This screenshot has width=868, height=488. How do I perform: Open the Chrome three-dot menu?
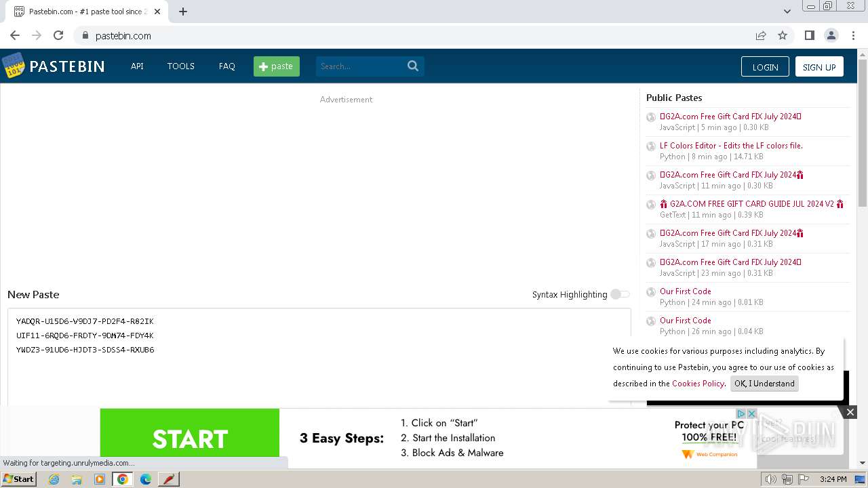(852, 35)
